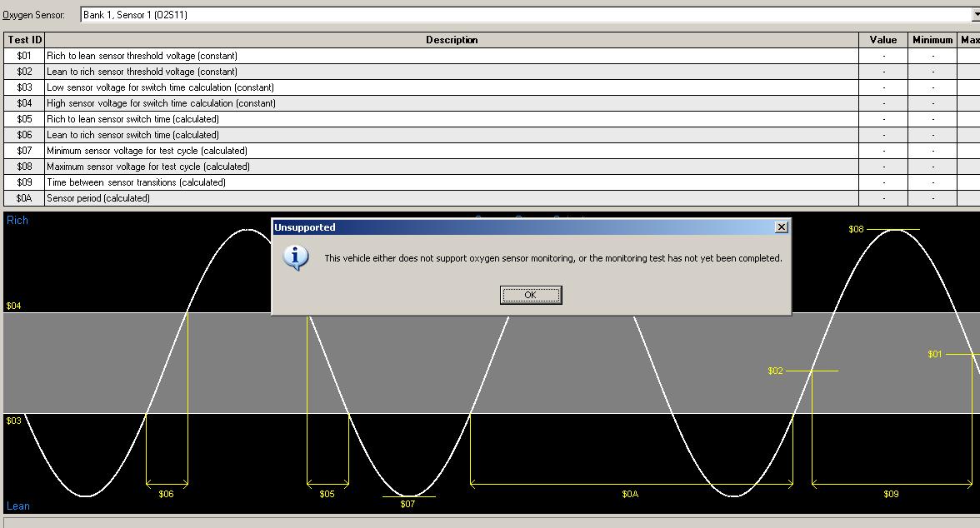The image size is (980, 528).
Task: Select test row $01 Rich to lean threshold
Action: pos(142,56)
